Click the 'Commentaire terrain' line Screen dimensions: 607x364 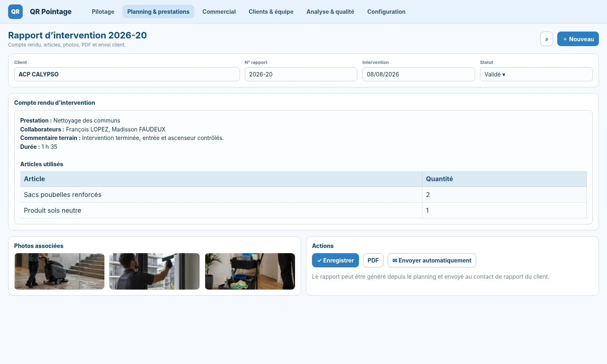click(x=122, y=138)
